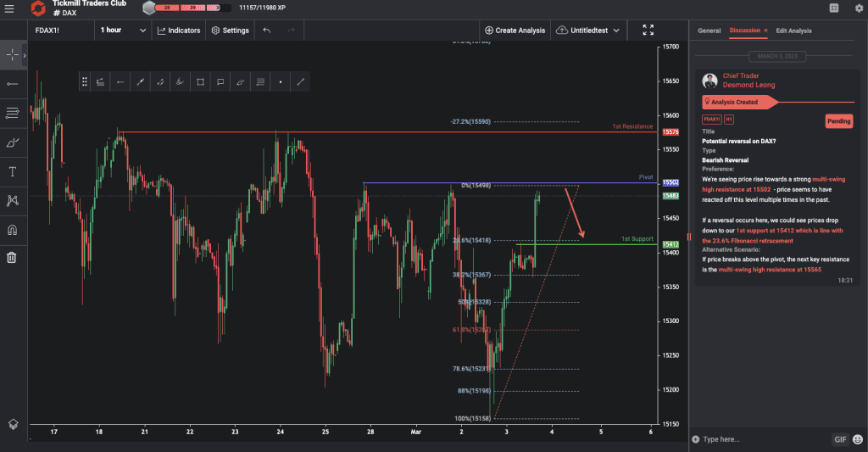Click the 'Type here...' message field
This screenshot has height=452, width=868.
[764, 439]
